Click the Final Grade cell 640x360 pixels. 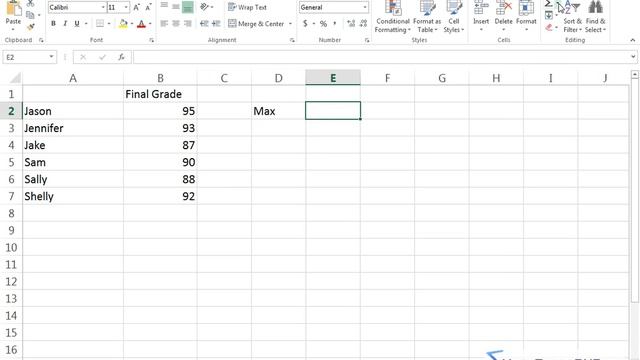coord(160,94)
